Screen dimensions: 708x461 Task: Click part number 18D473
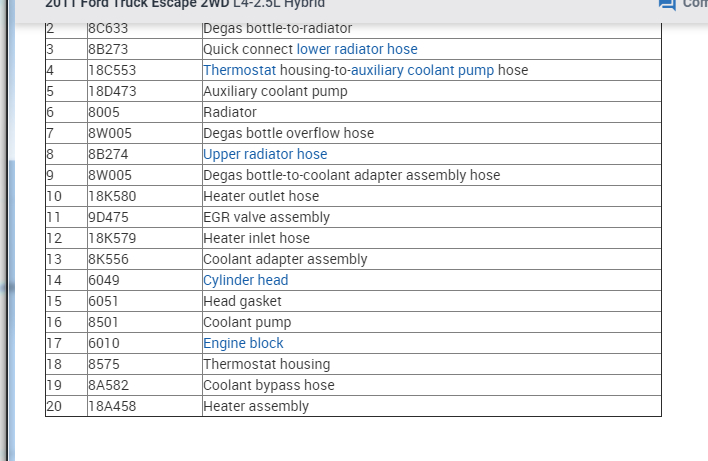point(113,91)
